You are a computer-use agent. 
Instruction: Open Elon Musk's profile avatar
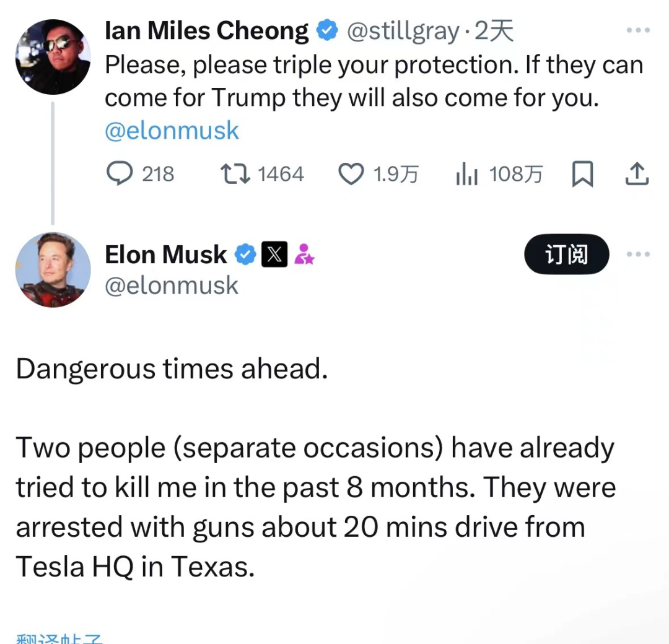pyautogui.click(x=53, y=270)
